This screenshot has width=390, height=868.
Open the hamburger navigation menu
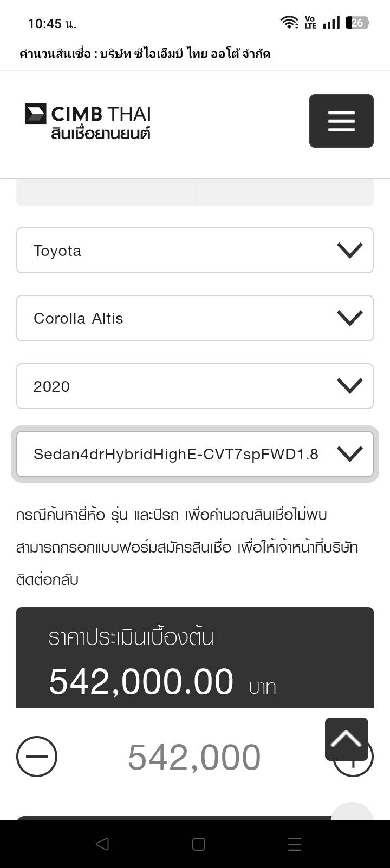click(341, 121)
